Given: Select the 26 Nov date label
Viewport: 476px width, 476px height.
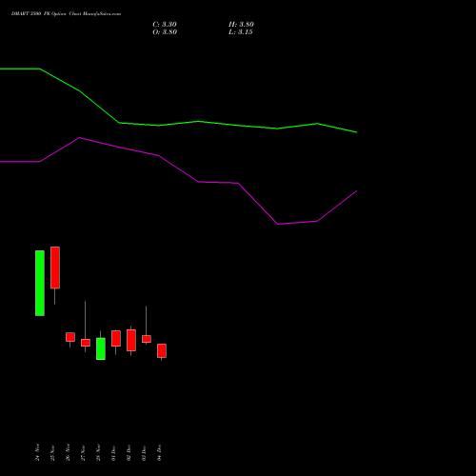Looking at the screenshot, I should tap(68, 452).
